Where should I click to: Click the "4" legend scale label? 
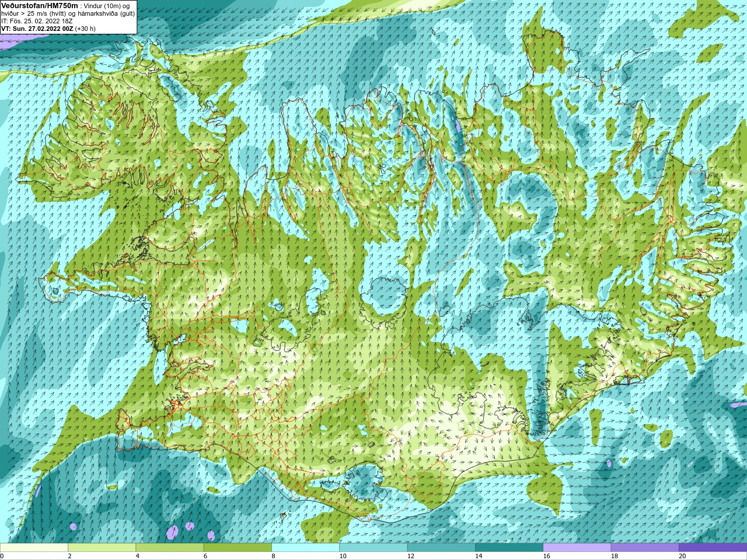click(x=138, y=556)
